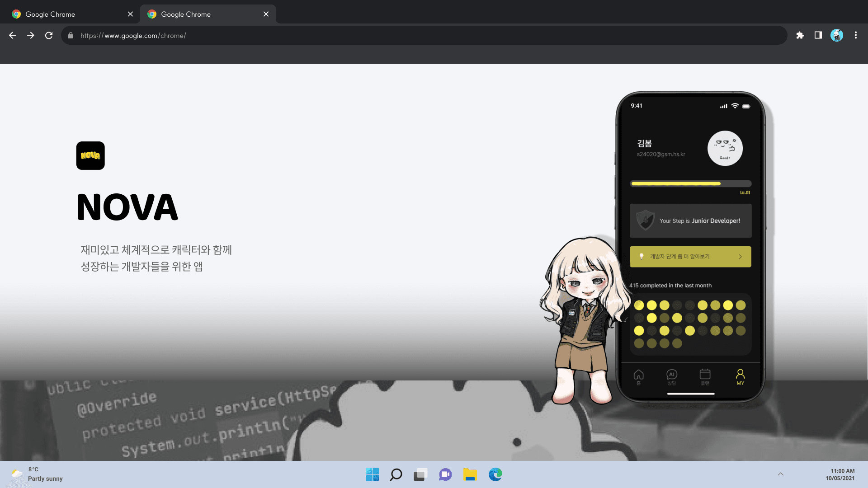Open the Extensions puzzle icon
This screenshot has width=868, height=488.
(800, 35)
